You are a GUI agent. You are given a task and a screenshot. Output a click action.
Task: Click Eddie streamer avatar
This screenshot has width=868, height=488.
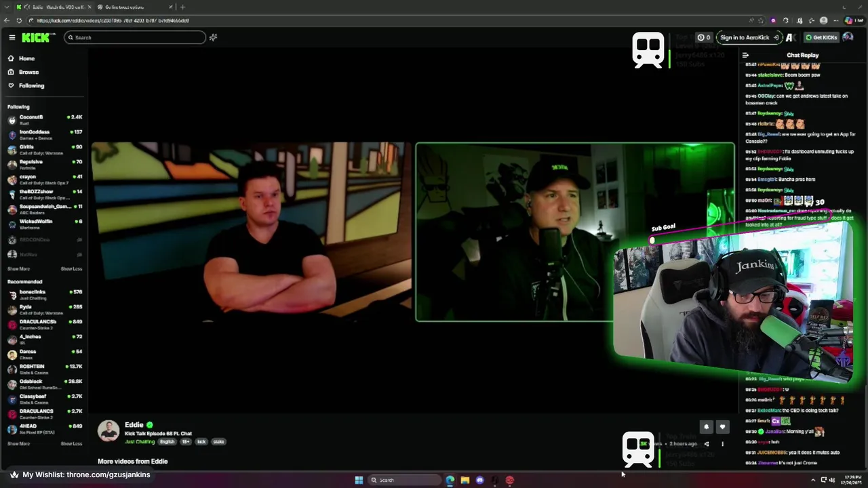pyautogui.click(x=108, y=431)
